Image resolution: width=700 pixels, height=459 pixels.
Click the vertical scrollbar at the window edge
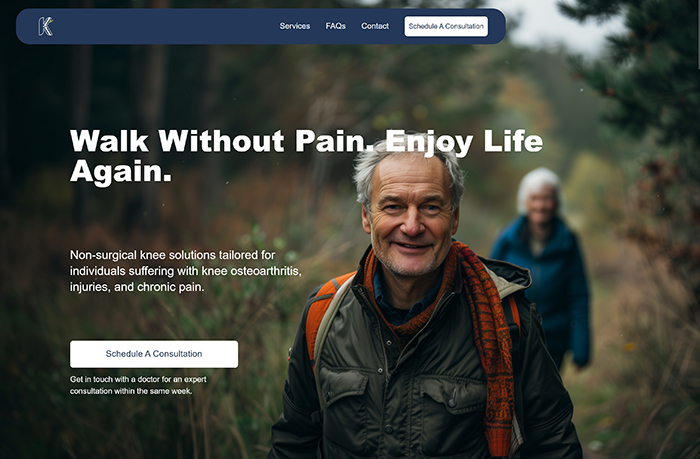pos(698,36)
